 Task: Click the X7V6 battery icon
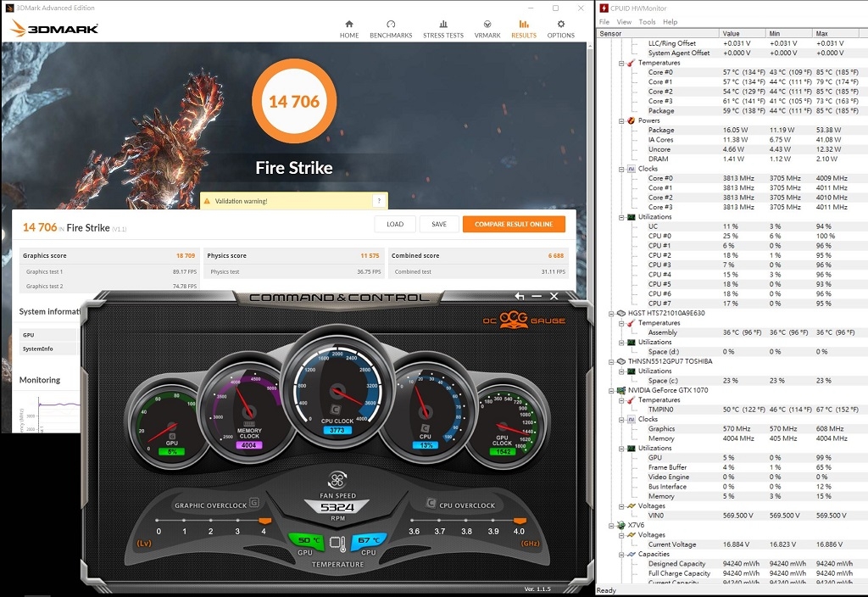tap(621, 525)
